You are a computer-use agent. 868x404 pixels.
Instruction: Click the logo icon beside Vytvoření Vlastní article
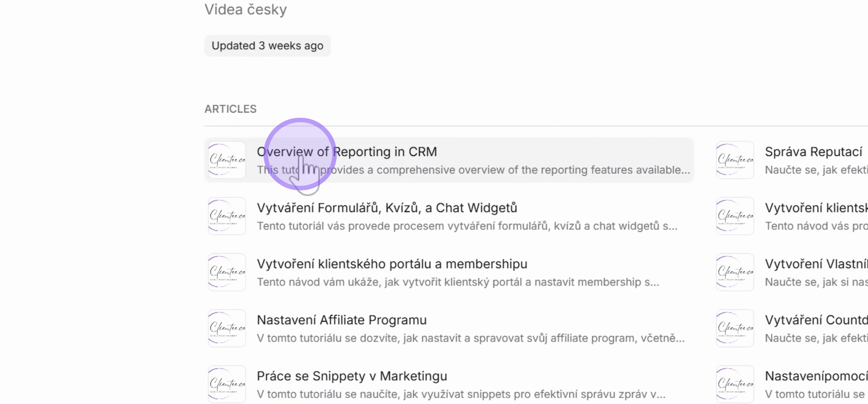pyautogui.click(x=735, y=272)
